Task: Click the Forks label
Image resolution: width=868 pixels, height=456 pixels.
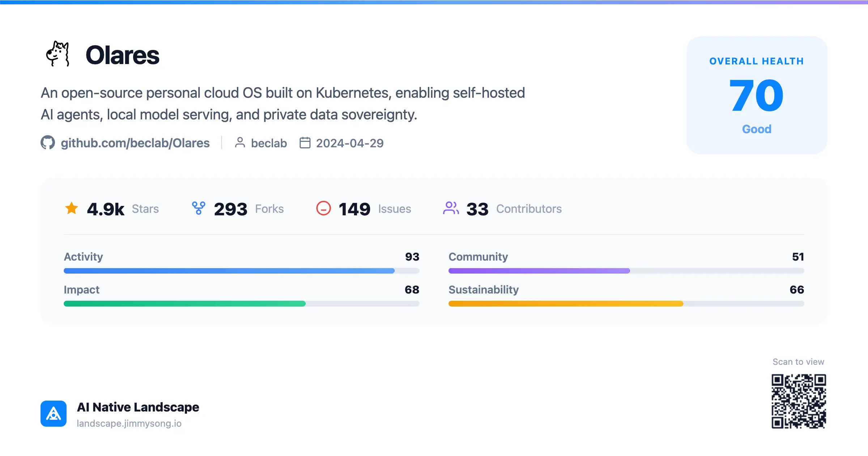Action: pyautogui.click(x=269, y=209)
